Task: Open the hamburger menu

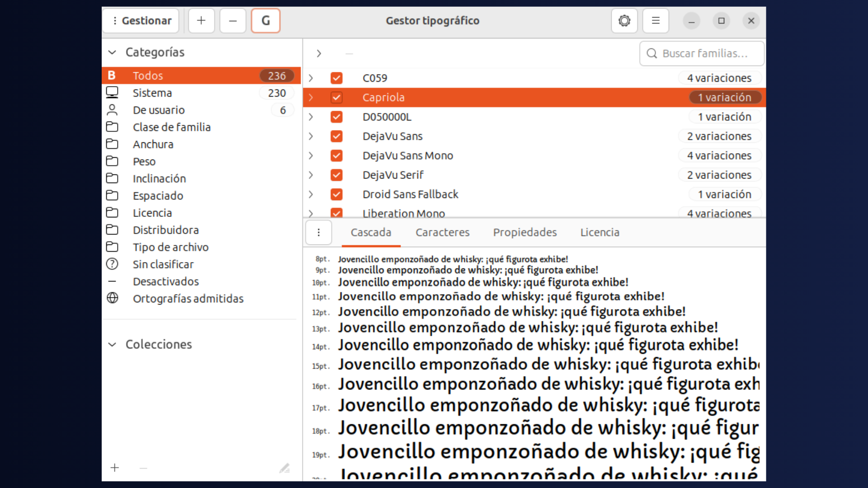Action: pyautogui.click(x=656, y=20)
